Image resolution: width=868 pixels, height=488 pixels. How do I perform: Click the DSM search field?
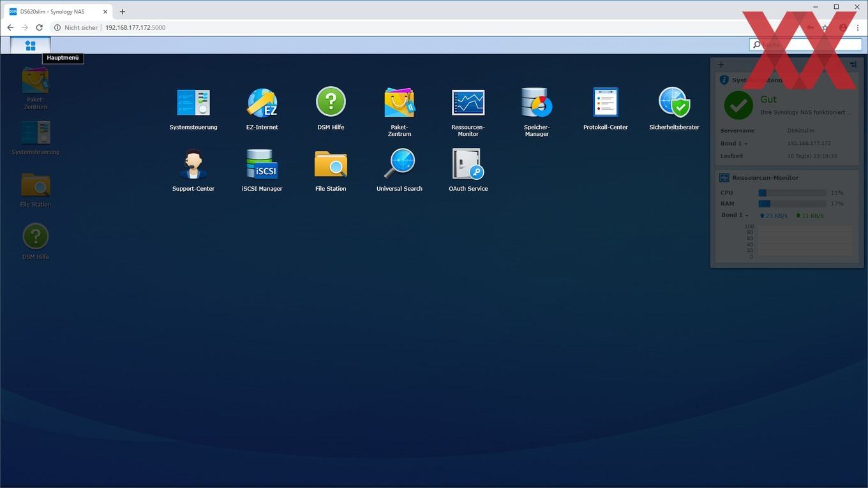(x=805, y=45)
